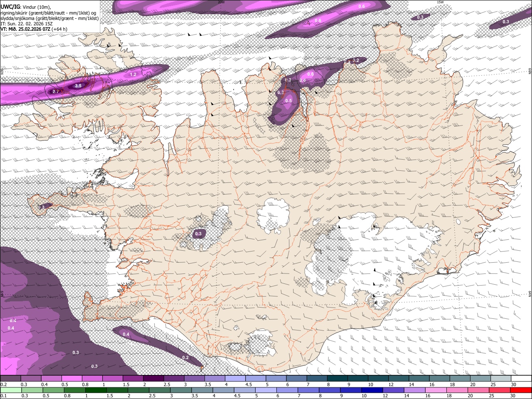Click the white Hofsjökull glacier area in central Iceland
Image resolution: width=532 pixels, height=399 pixels.
coord(273,215)
